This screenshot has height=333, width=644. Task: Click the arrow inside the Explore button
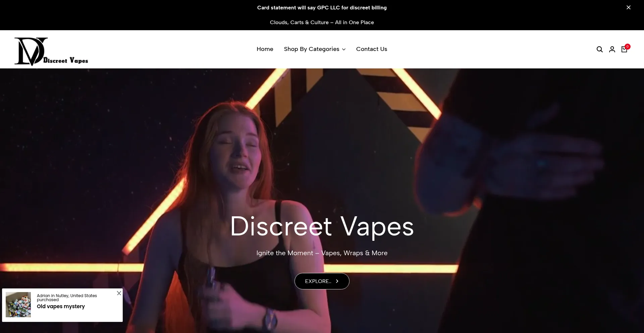pos(337,281)
